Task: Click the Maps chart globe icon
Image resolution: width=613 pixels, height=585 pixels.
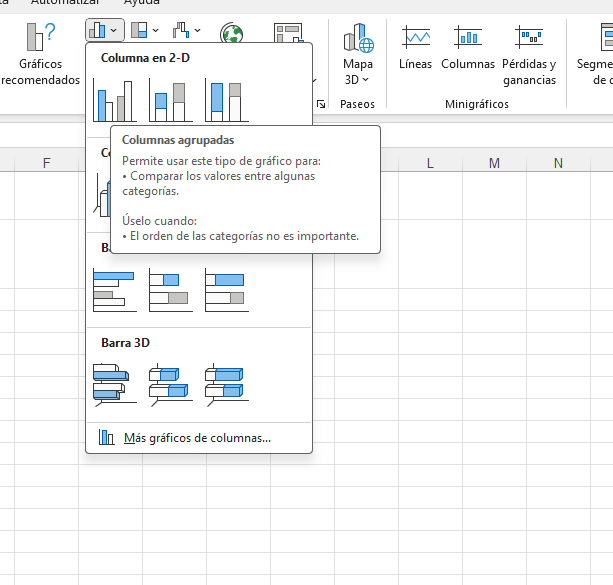Action: tap(231, 33)
